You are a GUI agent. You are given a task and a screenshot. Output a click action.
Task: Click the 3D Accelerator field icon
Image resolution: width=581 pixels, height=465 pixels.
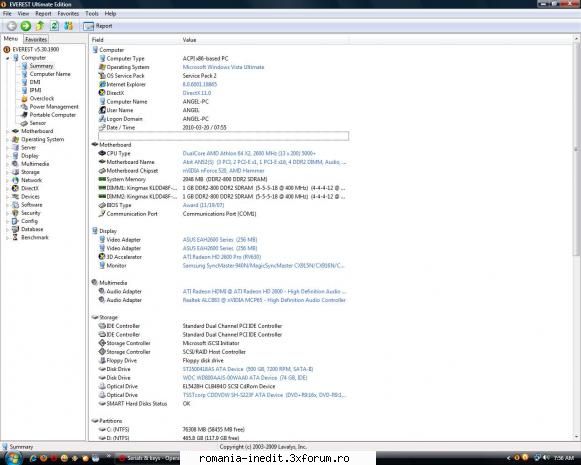[102, 256]
